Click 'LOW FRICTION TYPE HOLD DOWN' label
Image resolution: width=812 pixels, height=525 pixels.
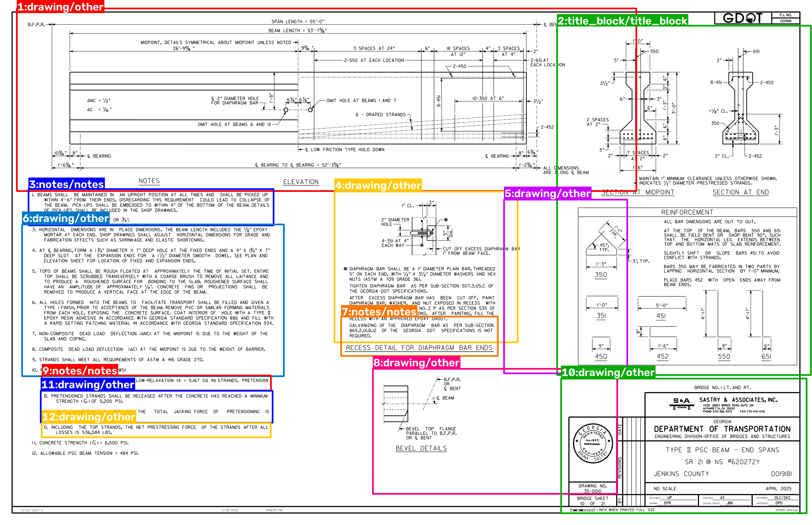pyautogui.click(x=345, y=150)
